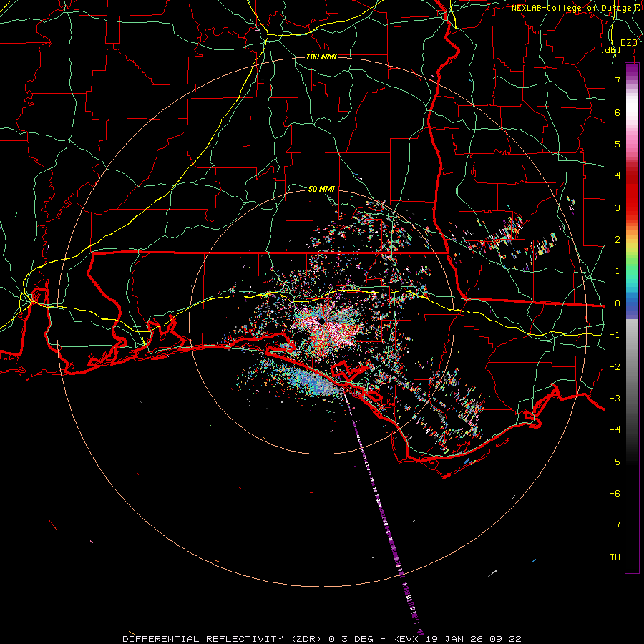Screen dimensions: 644x644
Task: Click the -1 value on the color scale
Action: pos(615,335)
